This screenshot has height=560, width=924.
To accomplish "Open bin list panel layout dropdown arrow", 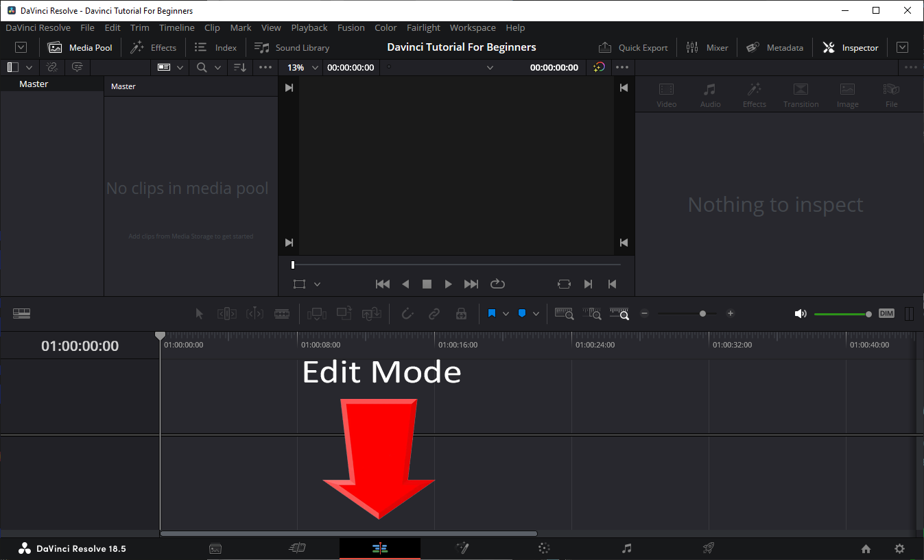I will pyautogui.click(x=29, y=67).
